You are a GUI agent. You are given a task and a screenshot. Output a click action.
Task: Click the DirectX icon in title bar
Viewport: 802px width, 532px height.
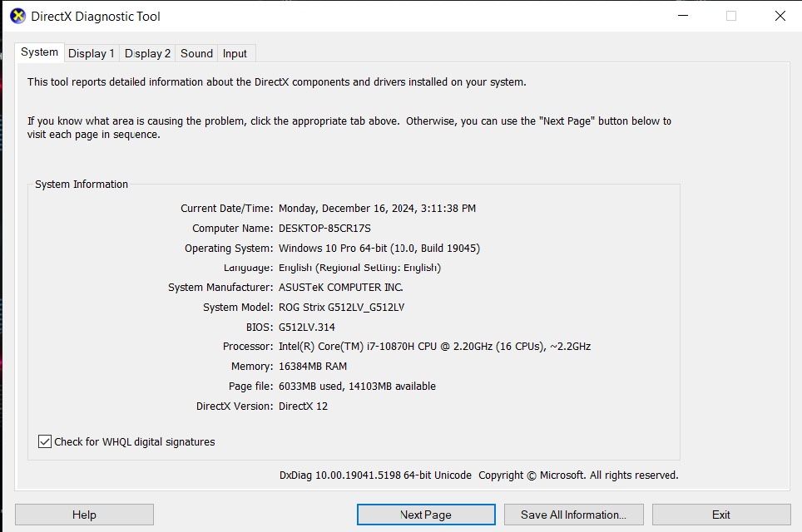[x=18, y=17]
